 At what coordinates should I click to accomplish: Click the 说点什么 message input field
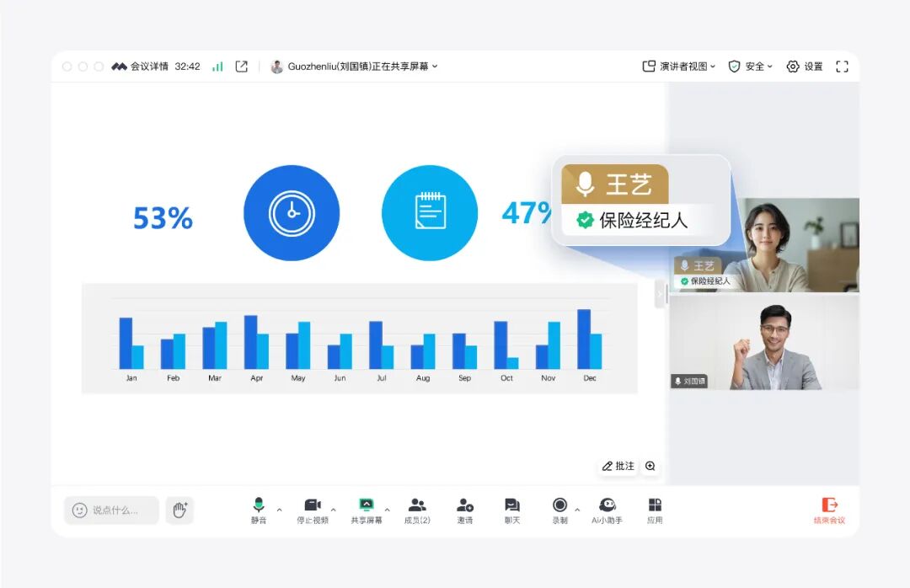click(112, 510)
